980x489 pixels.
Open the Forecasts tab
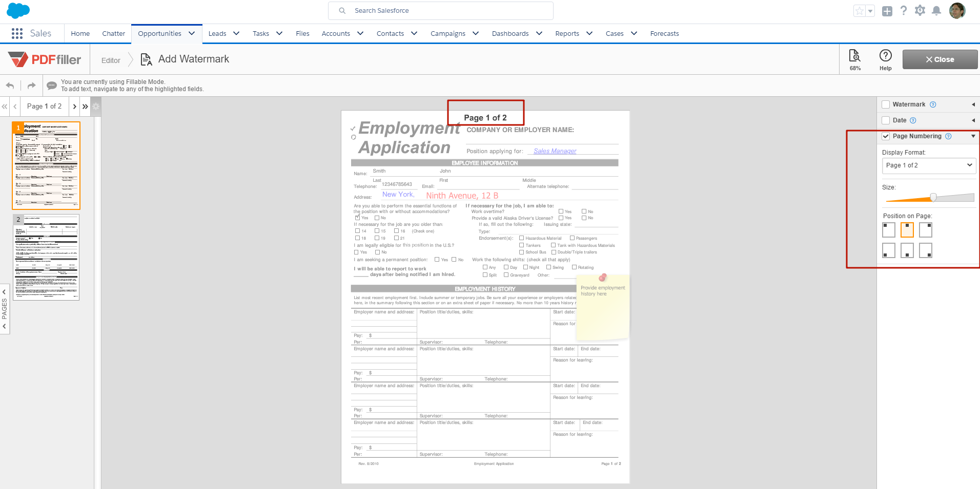tap(665, 34)
